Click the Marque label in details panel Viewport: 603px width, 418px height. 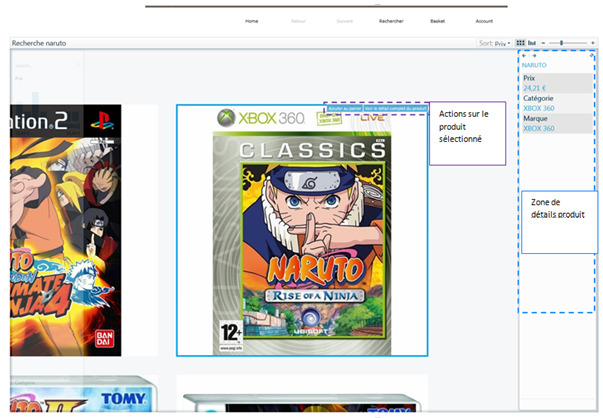click(x=535, y=118)
